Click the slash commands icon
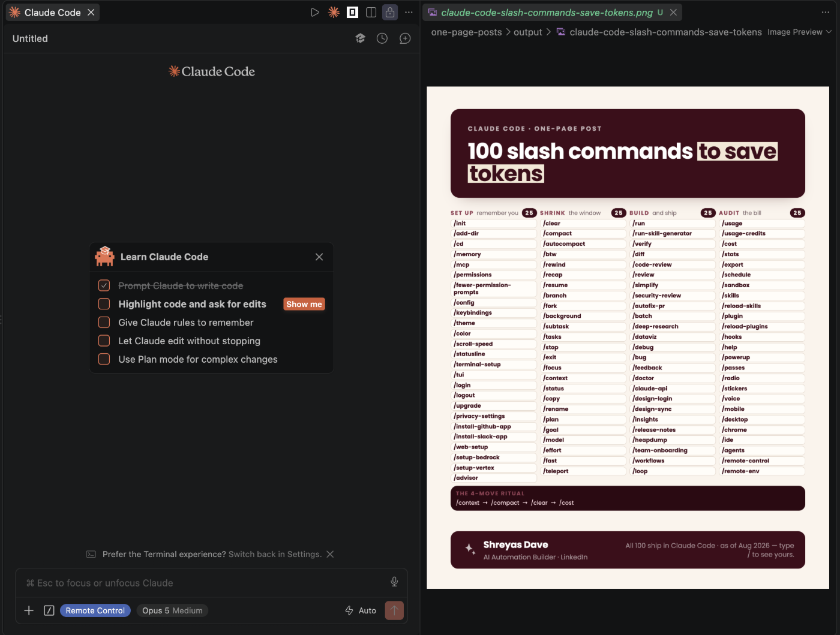This screenshot has height=635, width=840. point(49,610)
